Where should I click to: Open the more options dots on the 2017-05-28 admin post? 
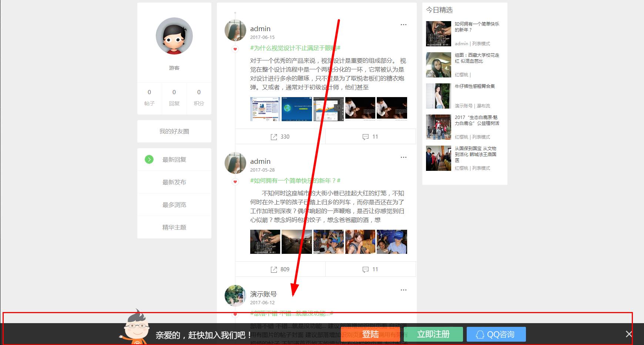[x=403, y=157]
